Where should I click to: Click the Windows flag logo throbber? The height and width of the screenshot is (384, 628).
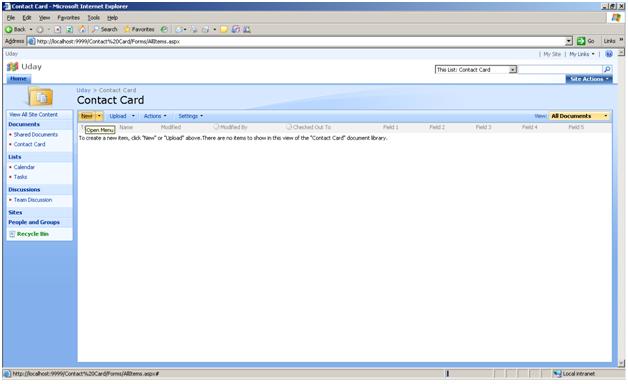616,17
